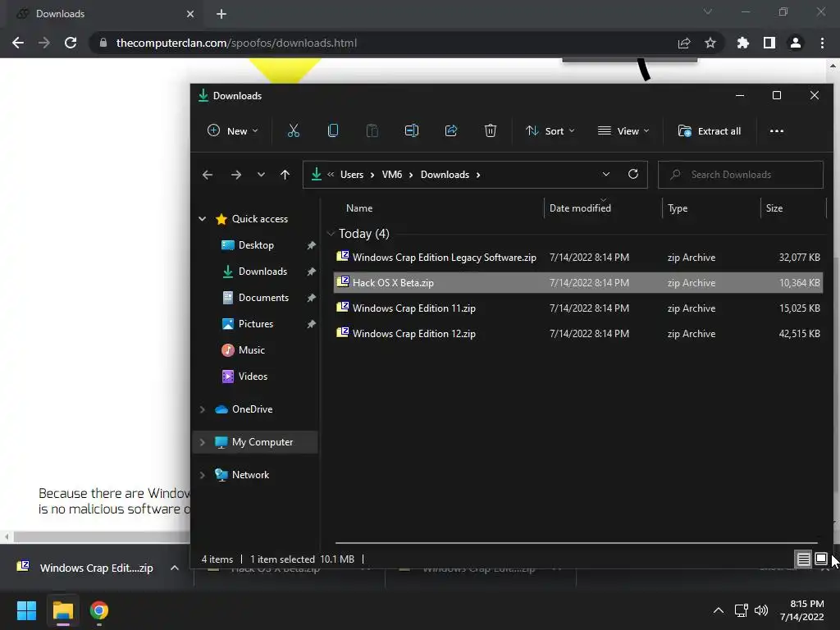Open the Windows Start menu

point(26,610)
